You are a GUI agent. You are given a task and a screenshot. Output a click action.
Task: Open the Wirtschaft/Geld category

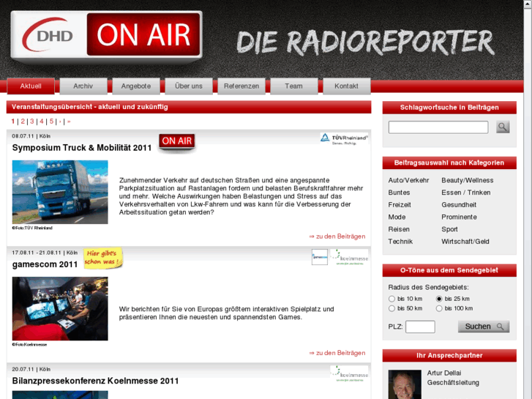point(465,242)
